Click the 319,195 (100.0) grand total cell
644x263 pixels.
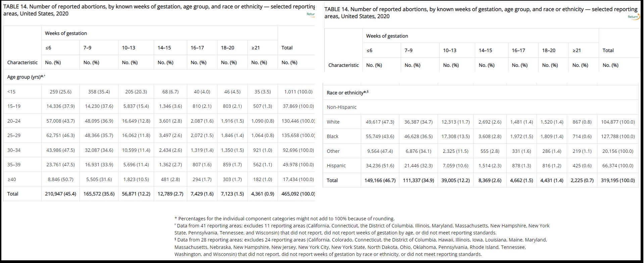(x=617, y=180)
